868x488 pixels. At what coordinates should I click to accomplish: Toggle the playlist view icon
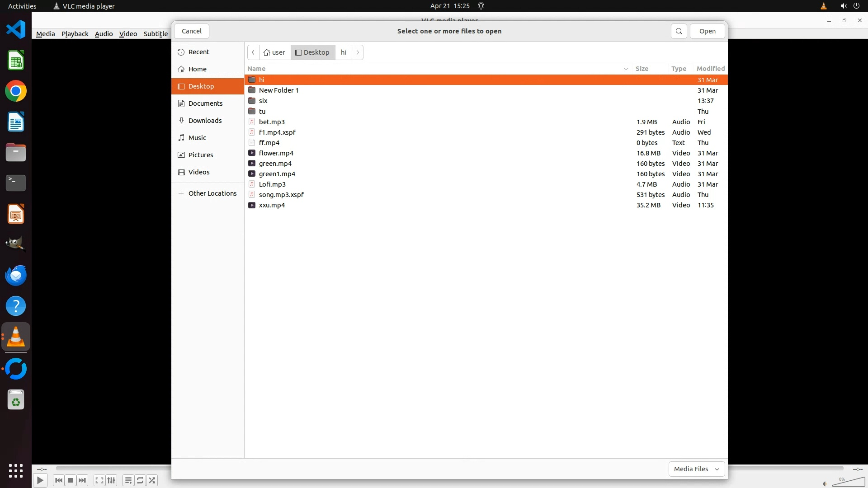pos(128,480)
